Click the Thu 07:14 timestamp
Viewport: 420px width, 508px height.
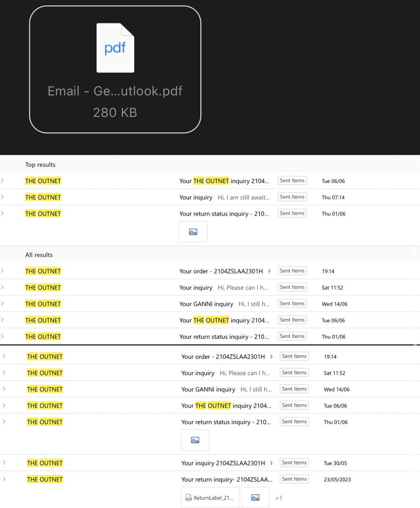[332, 197]
